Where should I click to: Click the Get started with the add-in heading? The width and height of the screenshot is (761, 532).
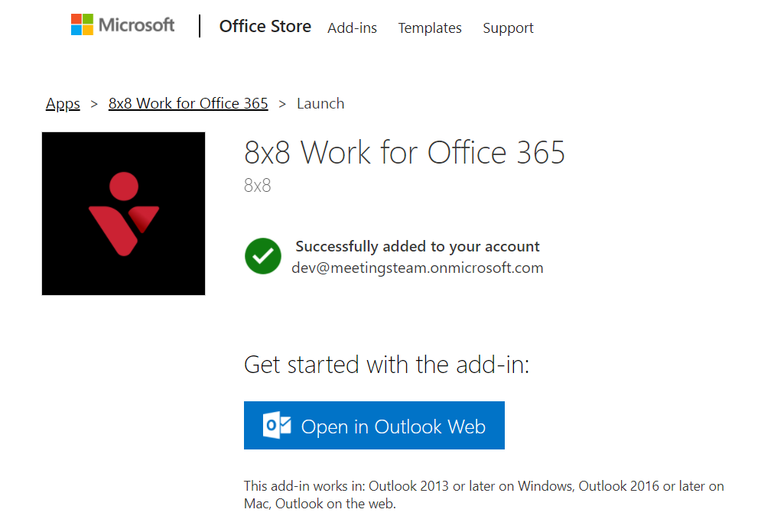click(386, 365)
